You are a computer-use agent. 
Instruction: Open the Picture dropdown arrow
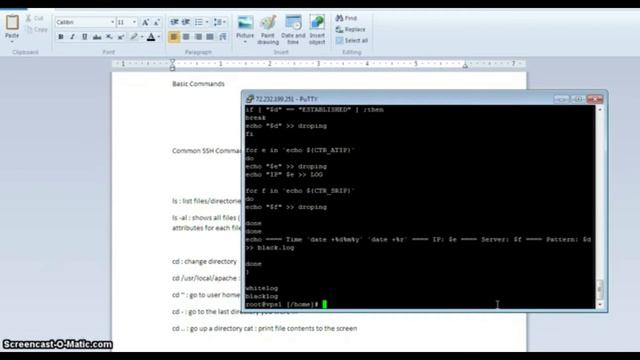click(x=245, y=42)
